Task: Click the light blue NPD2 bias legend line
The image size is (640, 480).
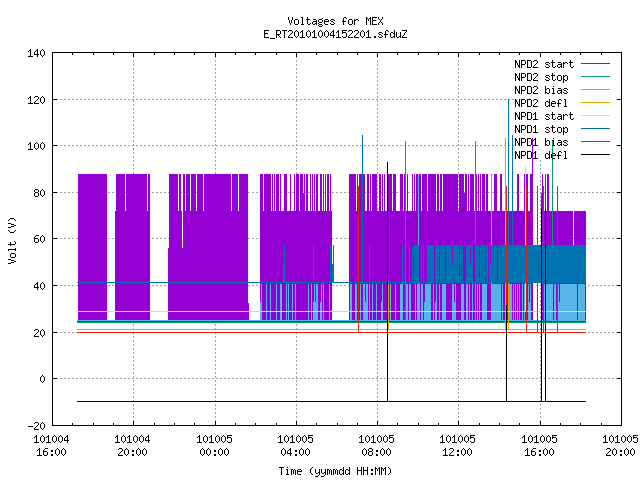Action: tap(596, 89)
